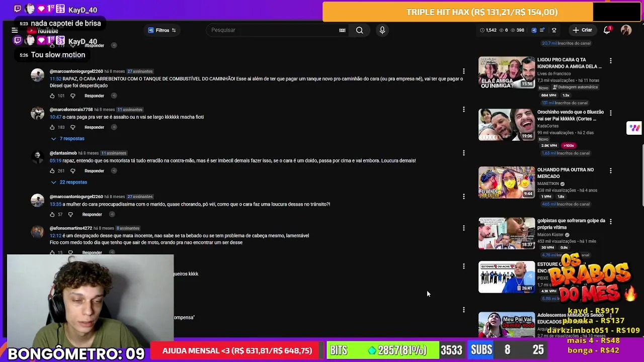Screen dimensions: 644x362
Task: Open 'Maicon Küster' channel name
Action: (550, 235)
